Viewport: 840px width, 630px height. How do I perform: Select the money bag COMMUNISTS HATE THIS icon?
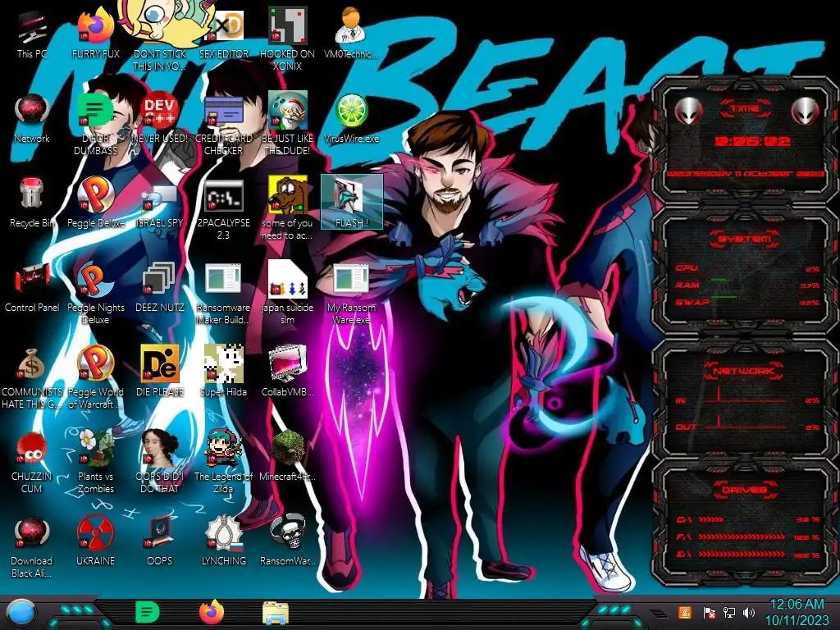tap(32, 377)
